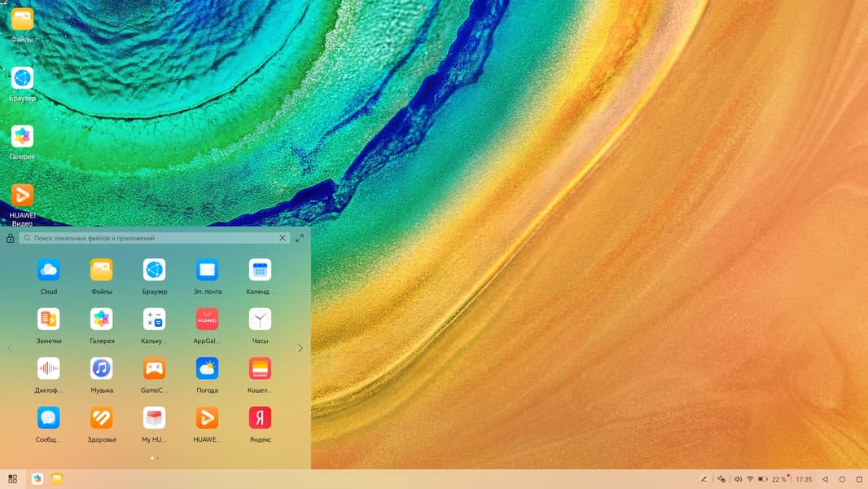
Task: Open the Wi-Fi tray icon
Action: (x=750, y=479)
